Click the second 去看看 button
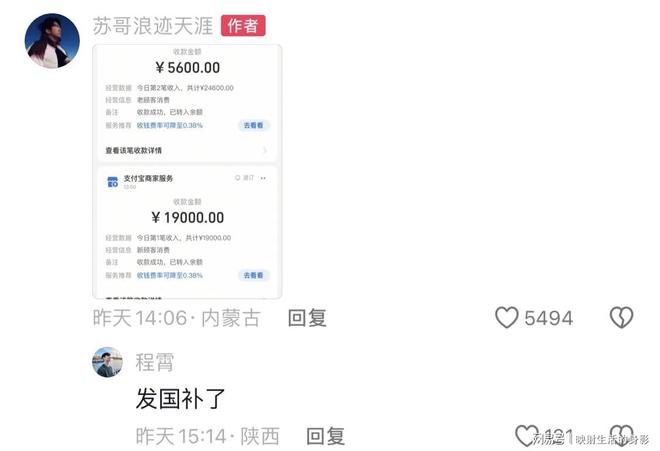660x451 pixels. [x=253, y=275]
